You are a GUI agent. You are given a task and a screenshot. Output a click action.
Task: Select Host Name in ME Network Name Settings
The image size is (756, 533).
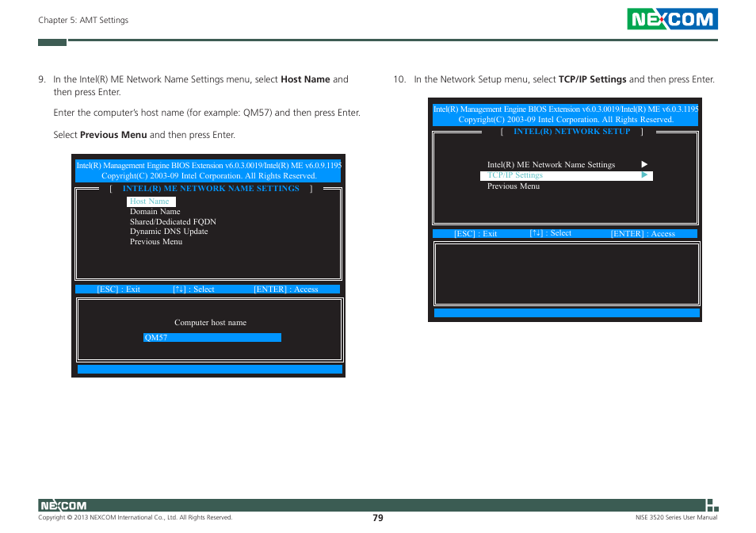pos(151,201)
